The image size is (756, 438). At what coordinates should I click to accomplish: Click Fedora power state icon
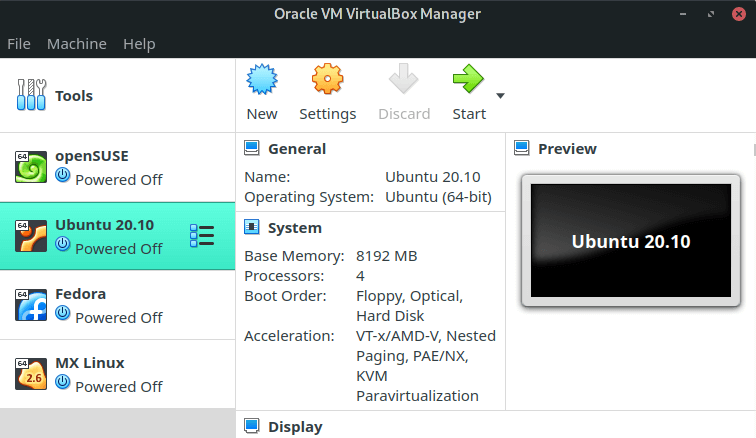click(x=63, y=313)
